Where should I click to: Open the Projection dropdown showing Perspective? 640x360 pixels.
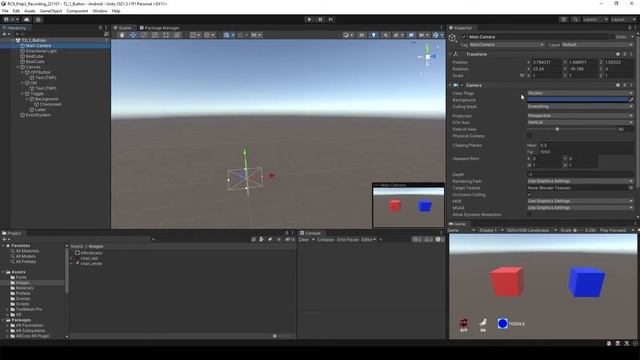580,116
